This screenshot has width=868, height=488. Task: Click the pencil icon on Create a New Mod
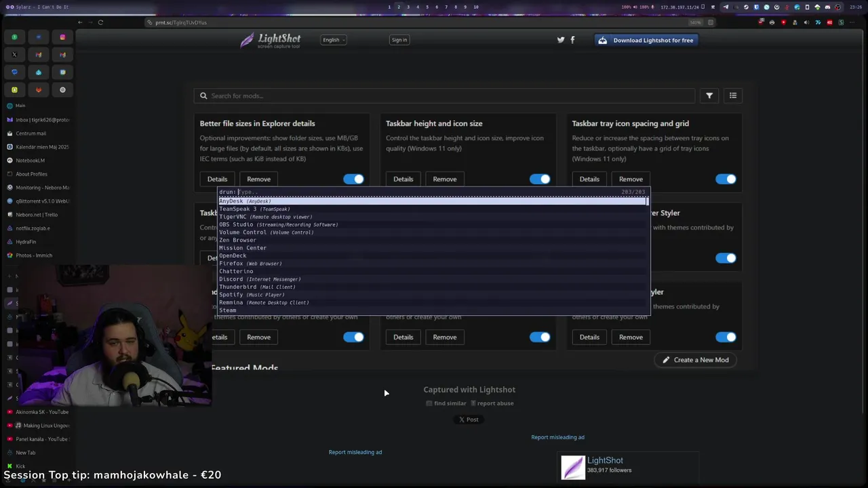[666, 360]
